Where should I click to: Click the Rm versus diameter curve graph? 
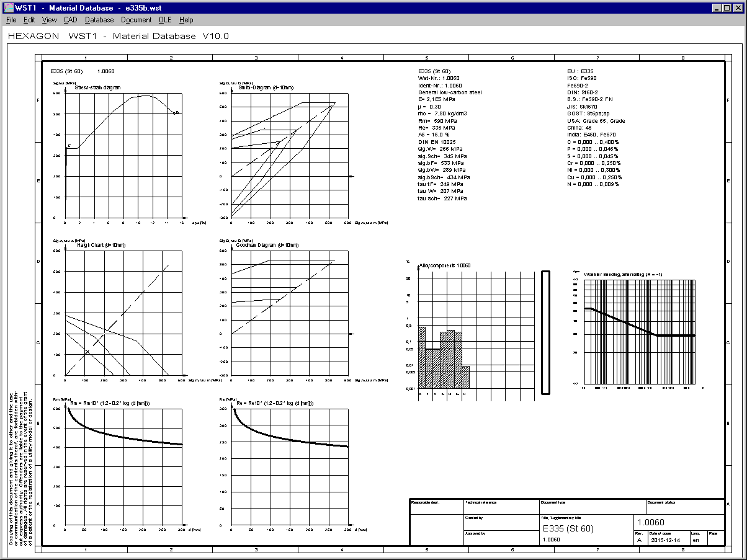coord(123,466)
